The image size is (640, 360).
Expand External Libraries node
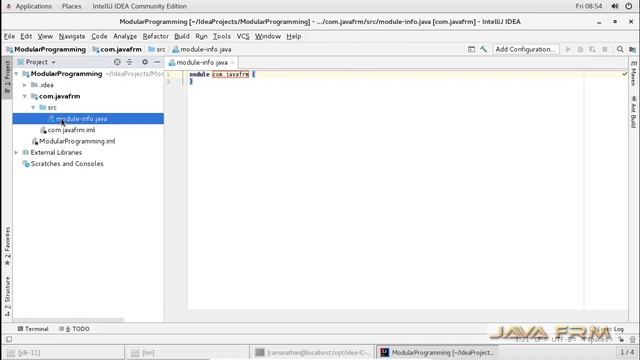[17, 152]
